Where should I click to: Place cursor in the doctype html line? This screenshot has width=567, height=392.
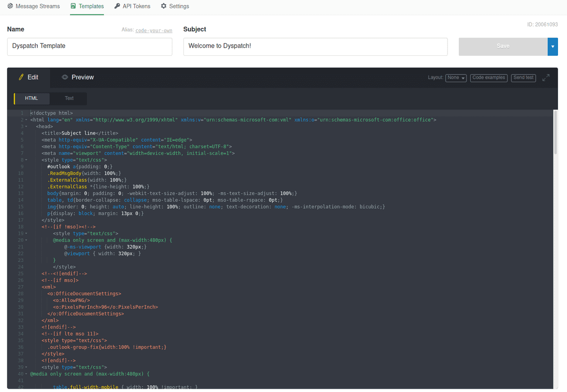[52, 113]
